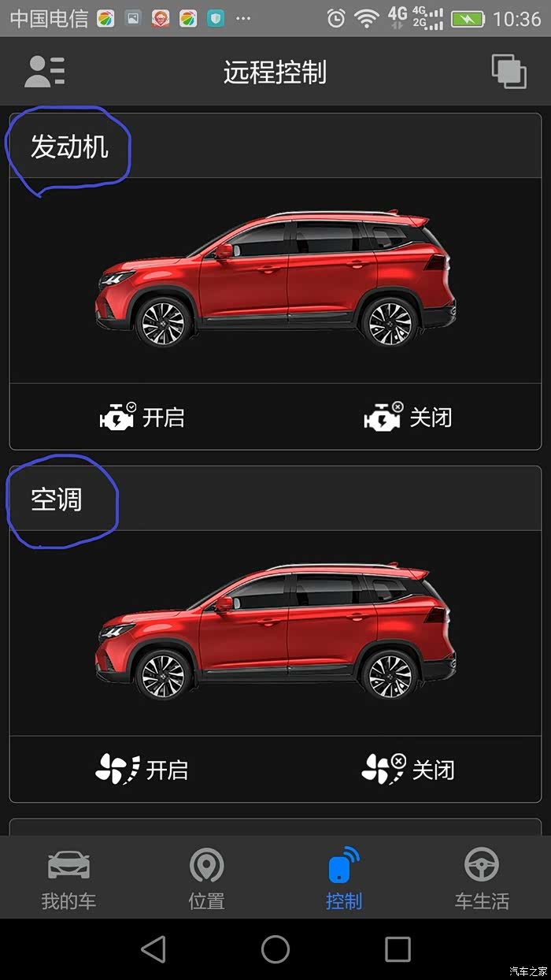Turn off the engine with 关闭

click(431, 417)
